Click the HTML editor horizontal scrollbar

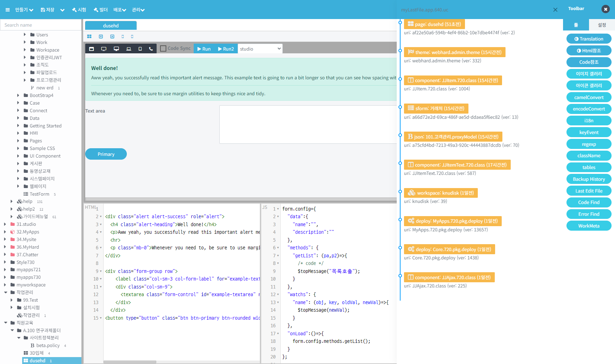pyautogui.click(x=130, y=362)
